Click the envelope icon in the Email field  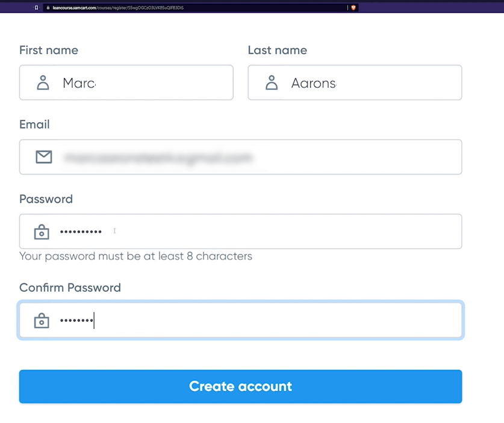click(44, 156)
